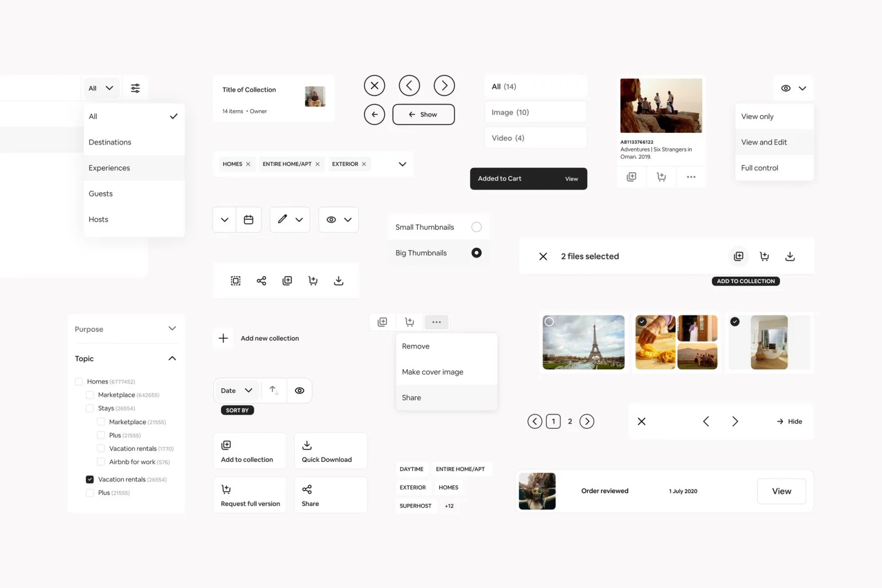Uncheck Vacation rentals (26554) checkbox

90,479
